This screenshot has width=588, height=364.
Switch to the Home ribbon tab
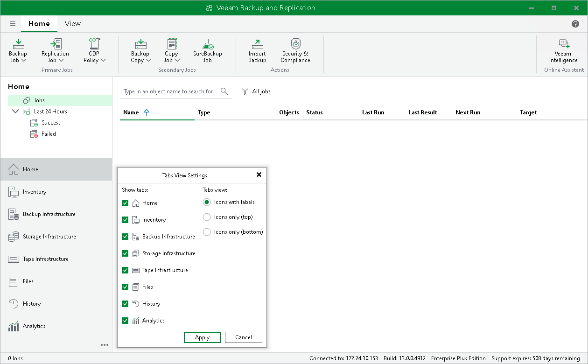39,24
